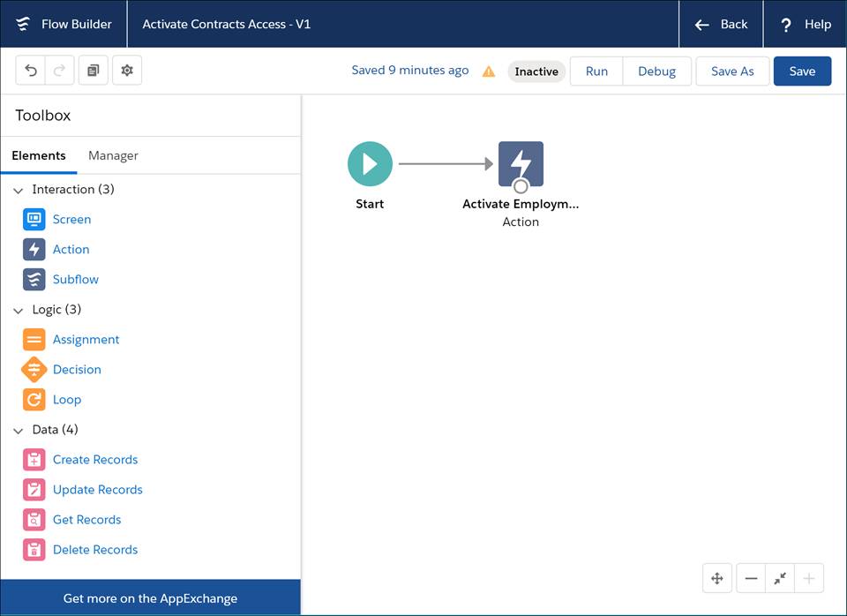Viewport: 847px width, 616px height.
Task: Add a Decision element
Action: [x=33, y=369]
